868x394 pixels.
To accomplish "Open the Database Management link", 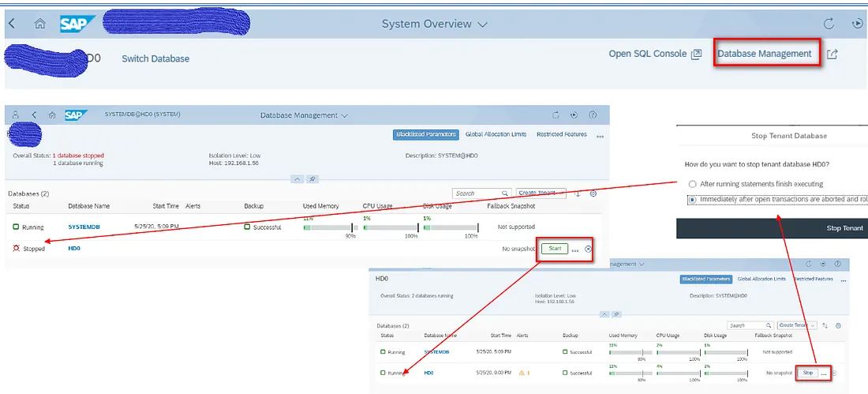I will (765, 54).
